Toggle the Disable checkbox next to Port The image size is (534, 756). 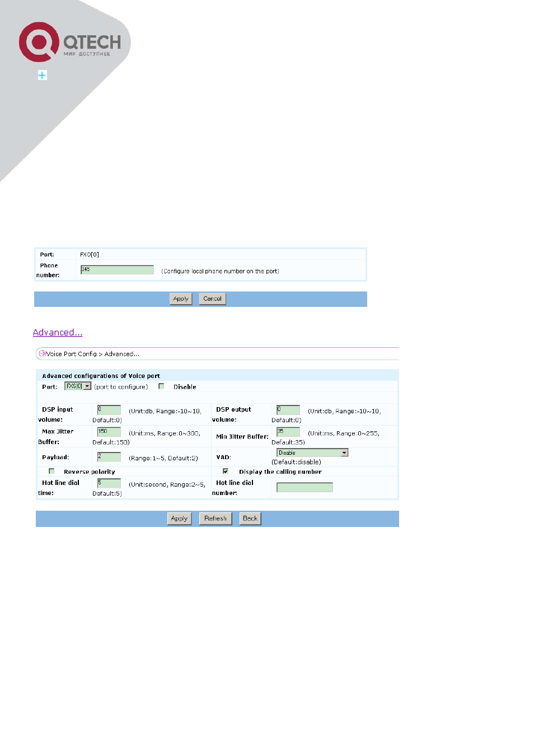[x=161, y=386]
